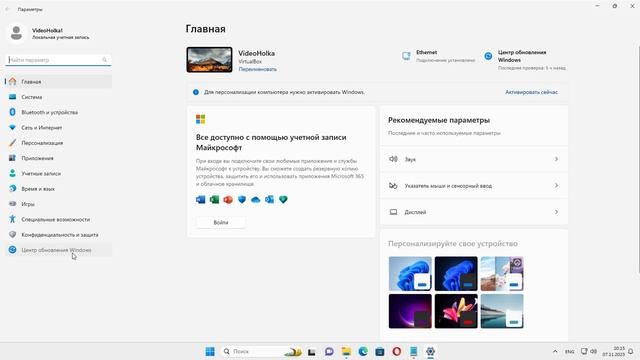Click the taskbar Поиск search box
640x360 pixels.
262,351
